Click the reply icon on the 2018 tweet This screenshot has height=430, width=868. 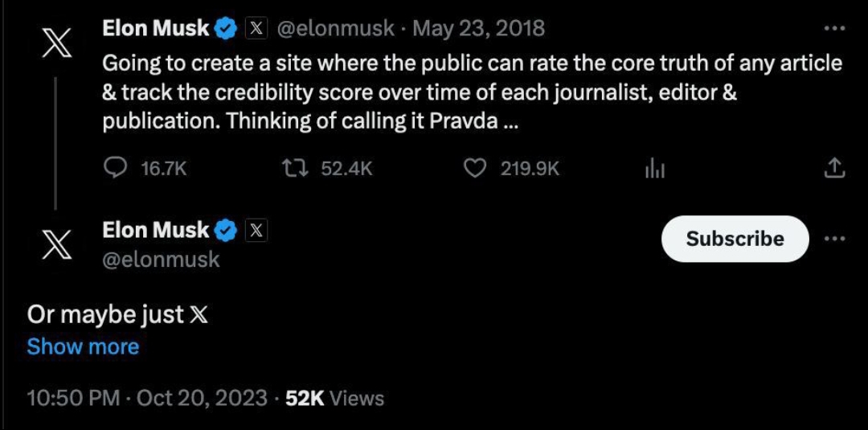tap(117, 168)
